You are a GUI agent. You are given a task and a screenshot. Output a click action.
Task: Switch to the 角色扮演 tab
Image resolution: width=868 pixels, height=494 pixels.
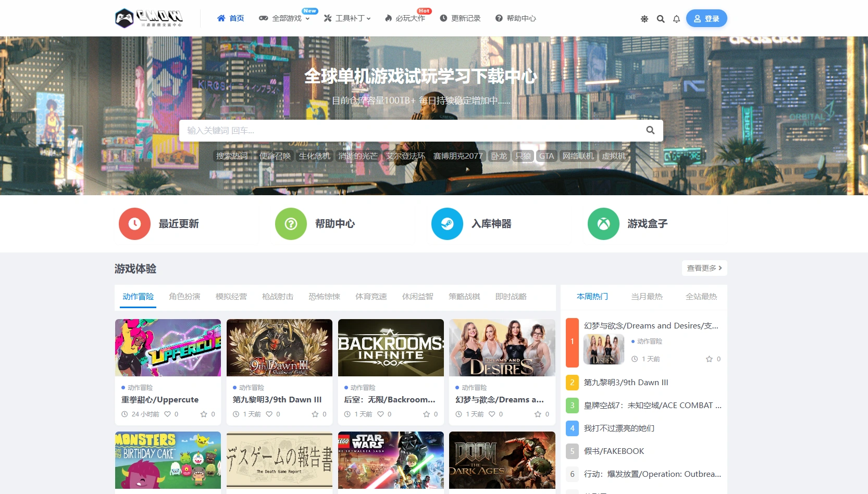coord(184,296)
